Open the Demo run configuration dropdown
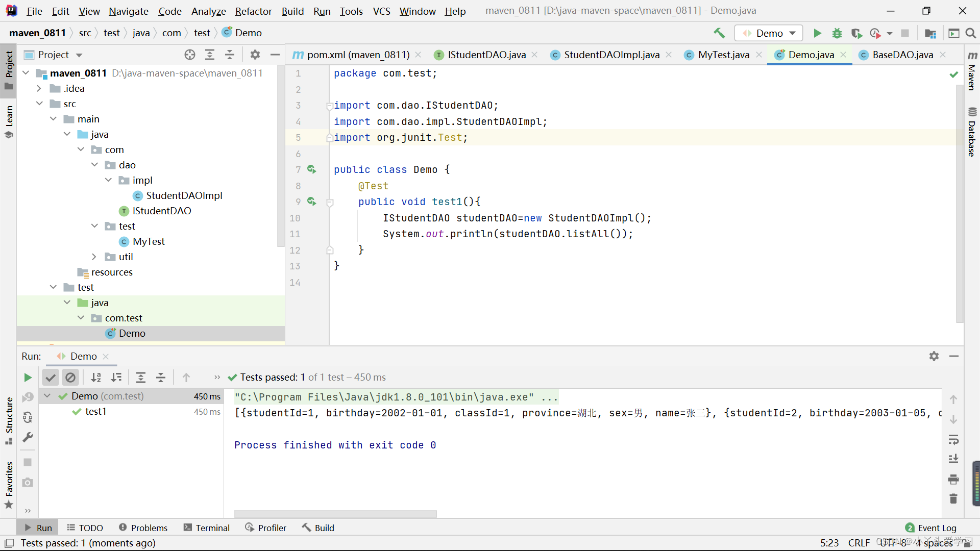This screenshot has height=551, width=980. 769,33
